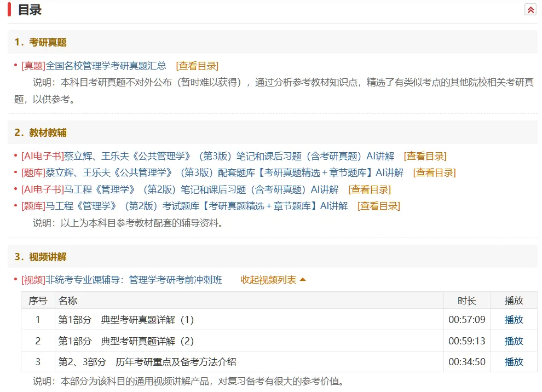Open 马工程 管理学 AI电子书 link
Image resolution: width=542 pixels, height=392 pixels.
click(x=180, y=189)
